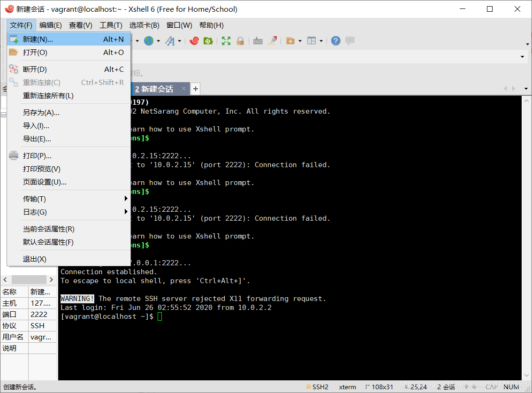Click the globe encoding icon in toolbar
532x393 pixels.
click(x=149, y=41)
